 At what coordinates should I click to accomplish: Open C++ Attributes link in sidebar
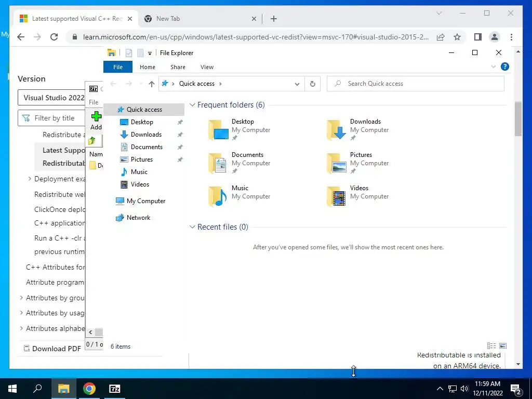point(55,267)
